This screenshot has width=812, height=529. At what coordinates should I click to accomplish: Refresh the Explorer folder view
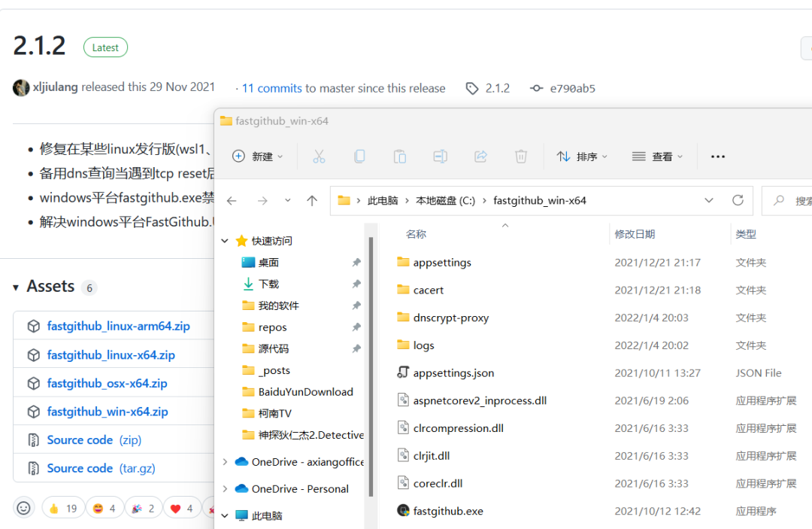[738, 200]
